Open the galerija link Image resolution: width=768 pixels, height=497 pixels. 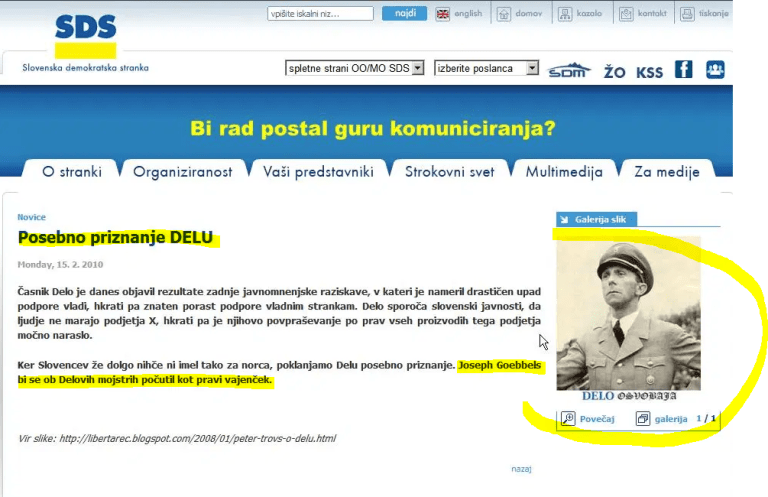[671, 419]
